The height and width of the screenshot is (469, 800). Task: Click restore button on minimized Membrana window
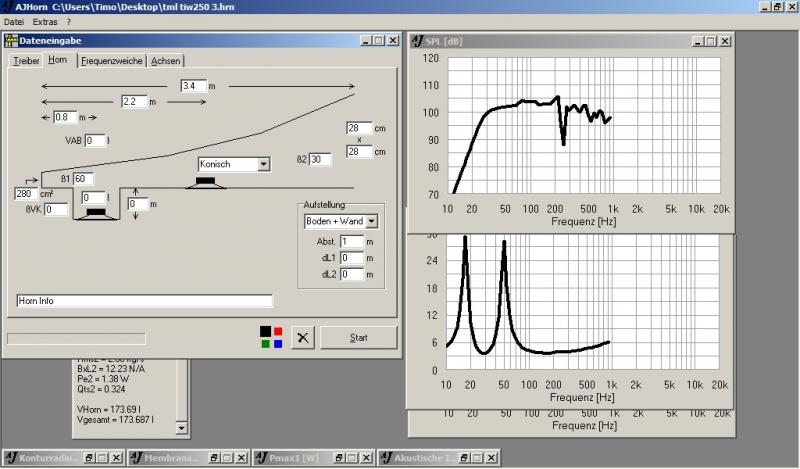[214, 457]
